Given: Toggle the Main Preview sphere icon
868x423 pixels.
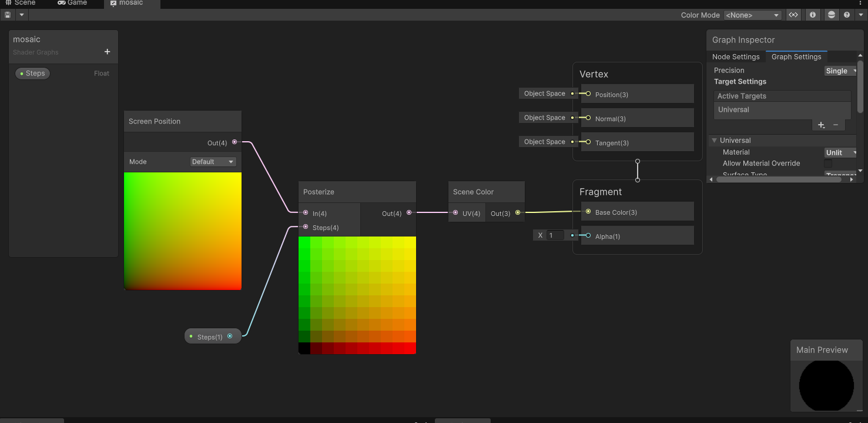Looking at the screenshot, I should click(831, 15).
